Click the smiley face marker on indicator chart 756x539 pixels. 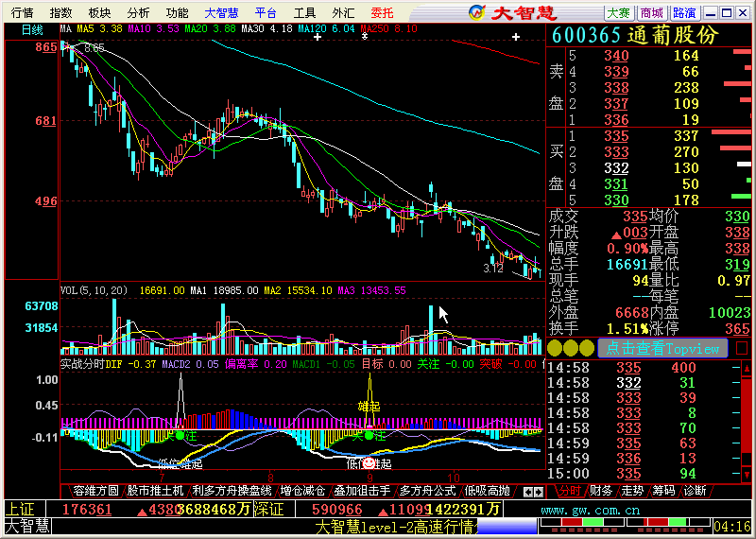(x=369, y=463)
